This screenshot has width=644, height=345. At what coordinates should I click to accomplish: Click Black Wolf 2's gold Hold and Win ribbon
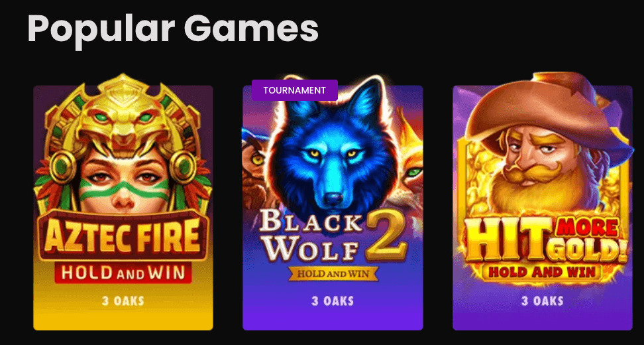[x=333, y=273]
